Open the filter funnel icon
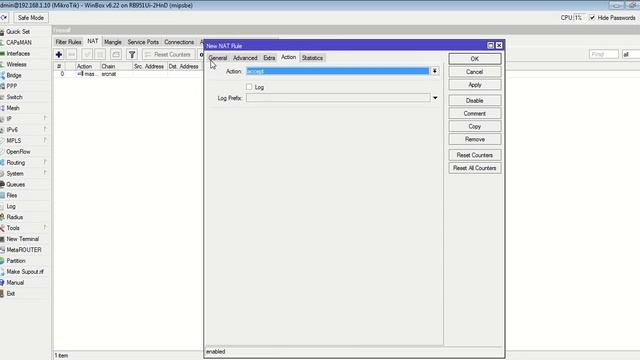Image resolution: width=640 pixels, height=360 pixels. (x=132, y=54)
